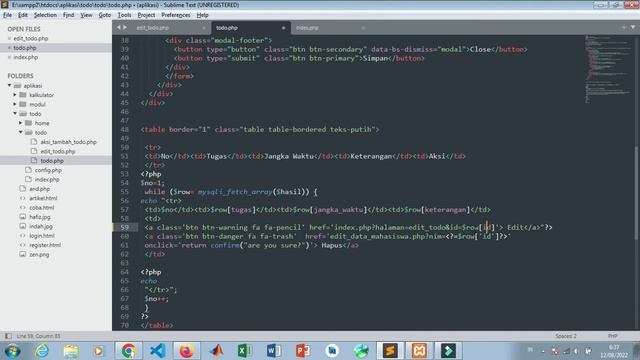Collapse the aplikasi root folder
The height and width of the screenshot is (360, 640).
[x=9, y=86]
